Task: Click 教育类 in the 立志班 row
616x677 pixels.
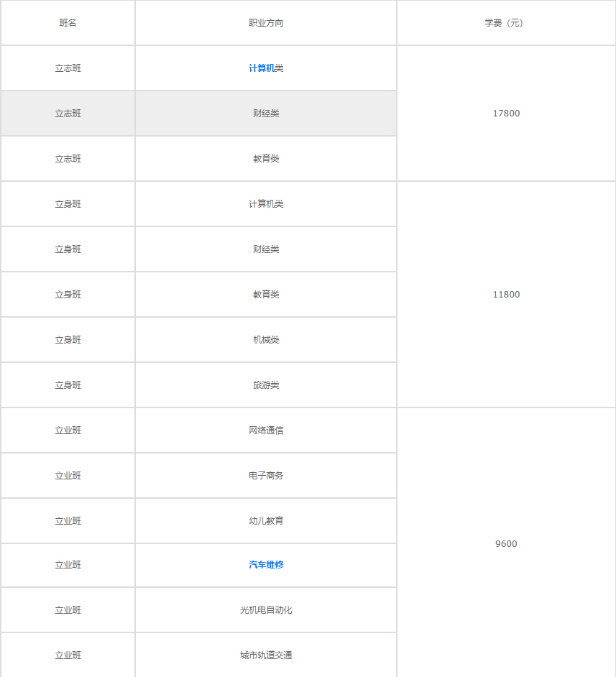Action: point(266,159)
